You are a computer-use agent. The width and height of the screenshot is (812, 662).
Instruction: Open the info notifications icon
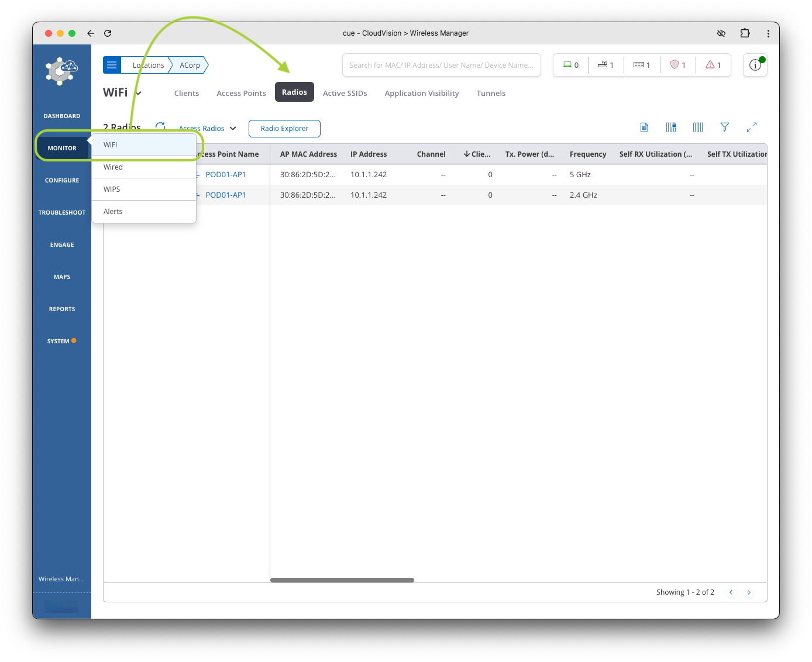click(755, 65)
